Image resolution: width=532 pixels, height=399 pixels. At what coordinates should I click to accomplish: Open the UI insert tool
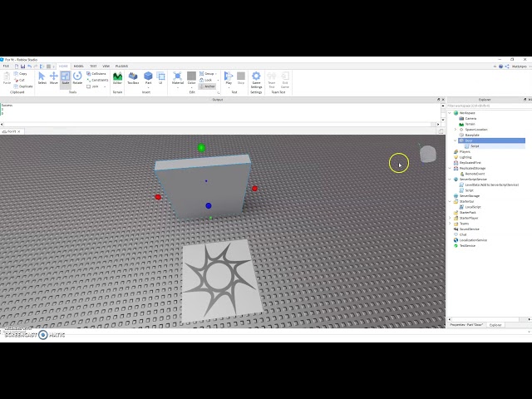[x=160, y=78]
